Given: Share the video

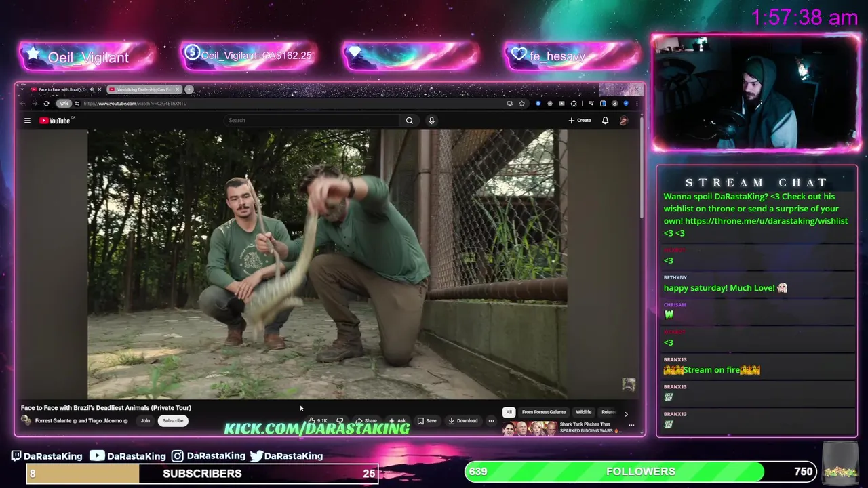Looking at the screenshot, I should click(366, 420).
